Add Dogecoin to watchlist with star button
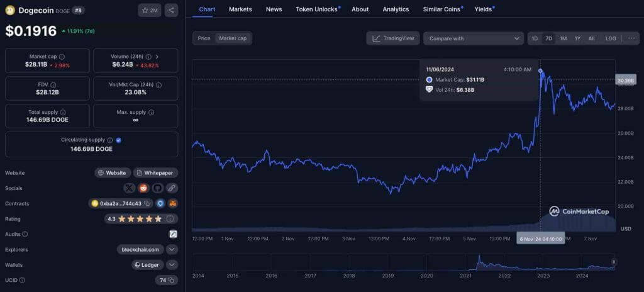 click(x=150, y=10)
